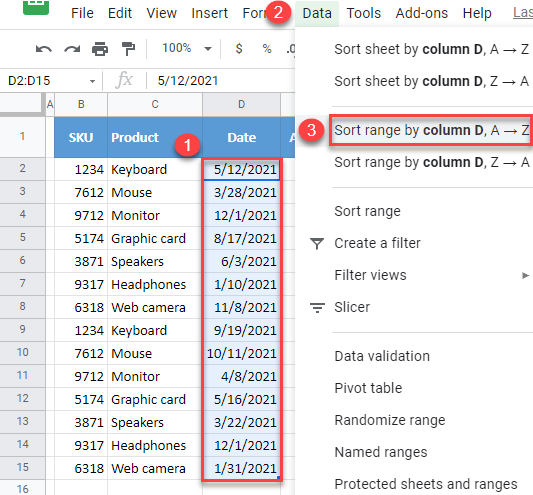Open the Name box dropdown arrow
Viewport: 533px width, 495px height.
pos(92,81)
